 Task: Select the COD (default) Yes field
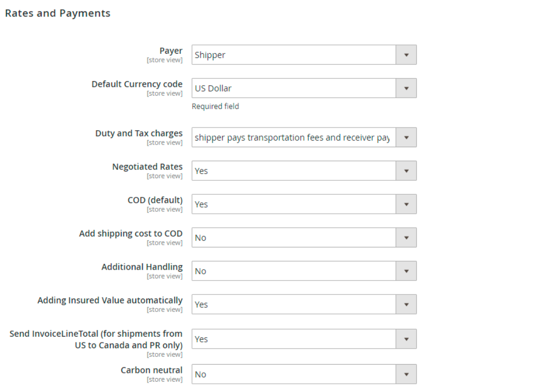pyautogui.click(x=304, y=204)
